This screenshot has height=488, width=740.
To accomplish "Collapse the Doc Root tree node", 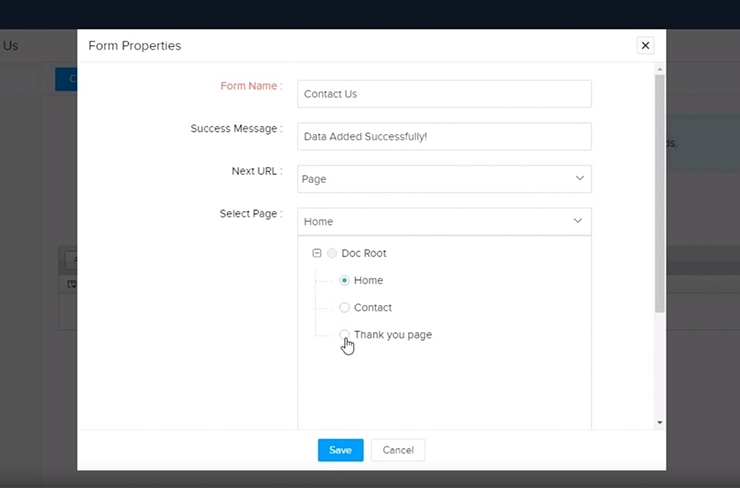I will coord(317,254).
